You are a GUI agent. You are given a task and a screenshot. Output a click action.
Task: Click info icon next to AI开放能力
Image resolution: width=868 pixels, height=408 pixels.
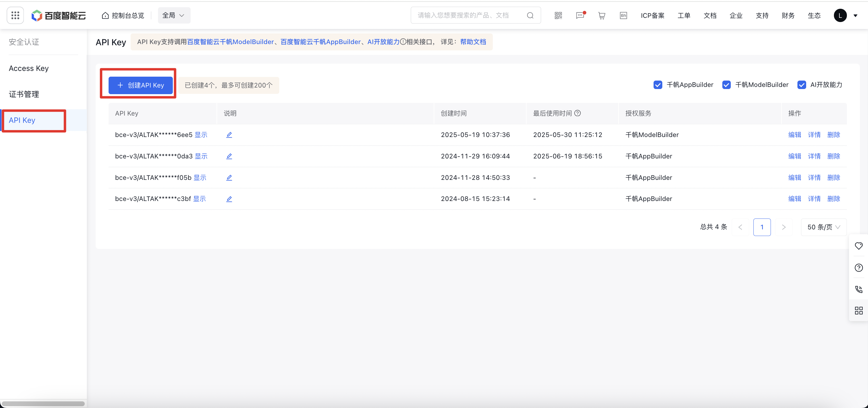click(x=403, y=42)
